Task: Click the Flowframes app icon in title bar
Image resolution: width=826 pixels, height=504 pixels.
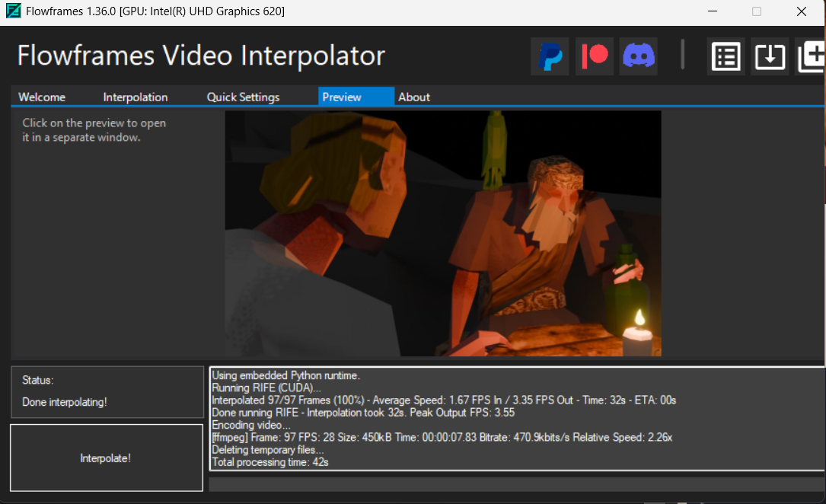Action: [x=13, y=11]
